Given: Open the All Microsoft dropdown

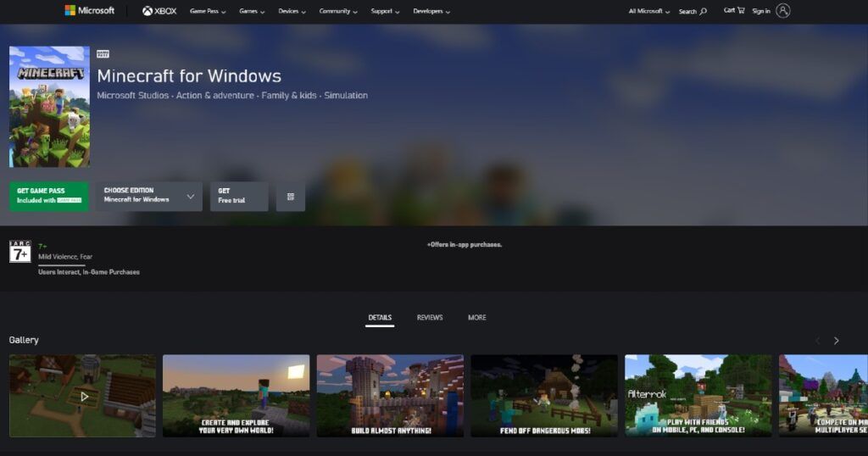Looking at the screenshot, I should (648, 11).
